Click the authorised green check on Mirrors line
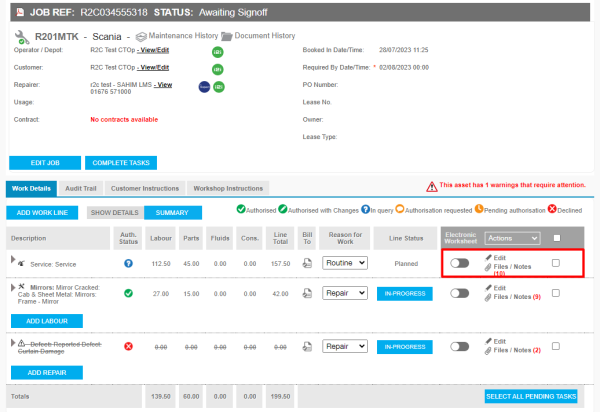 tap(129, 293)
